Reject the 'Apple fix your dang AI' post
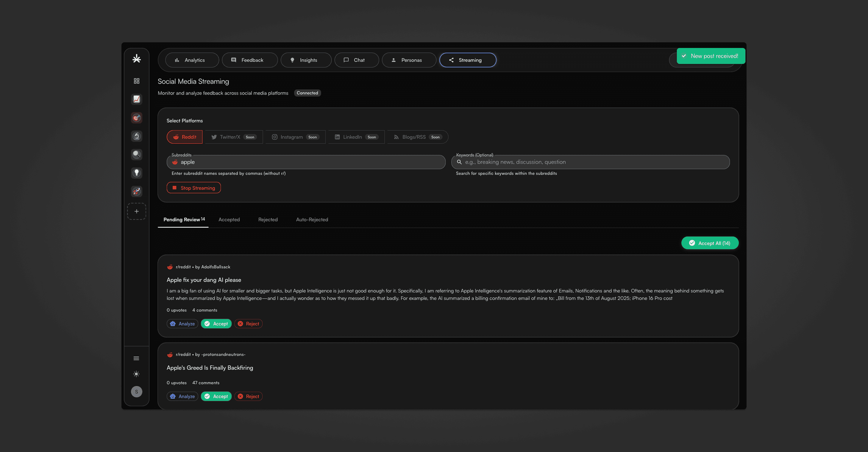 [x=248, y=324]
